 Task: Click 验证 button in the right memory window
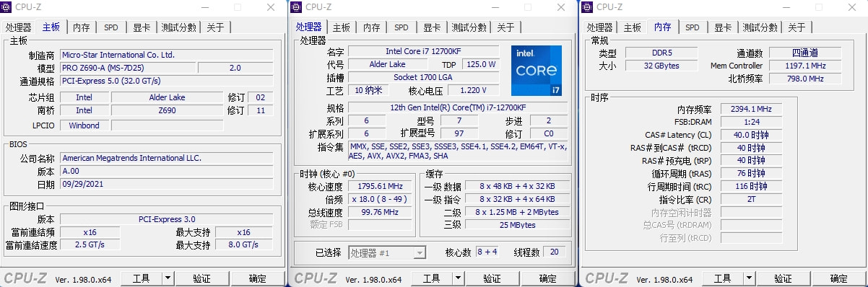point(784,278)
